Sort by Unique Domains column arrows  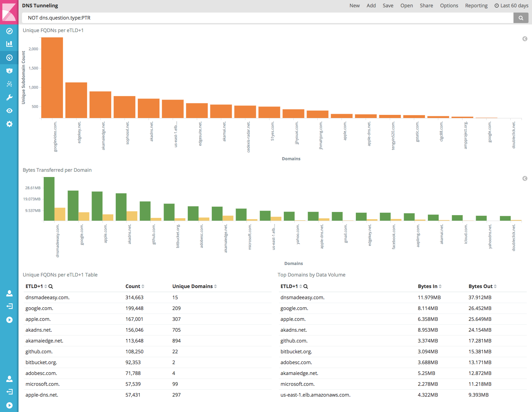(215, 286)
